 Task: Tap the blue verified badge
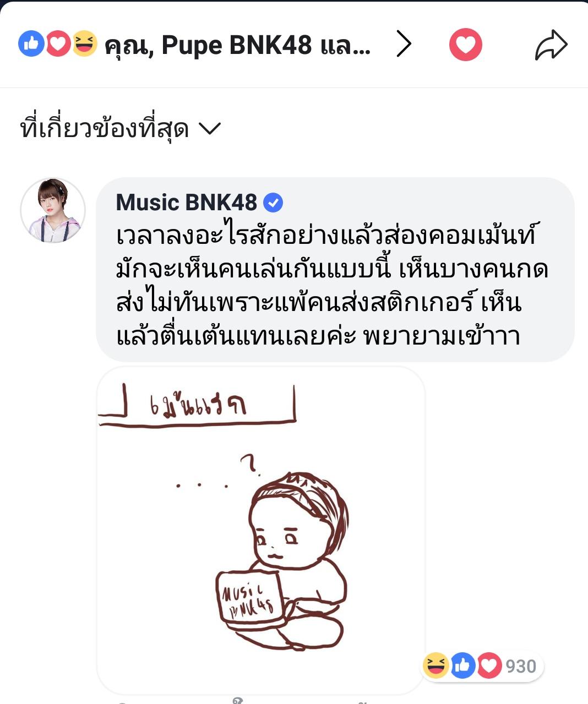(x=273, y=203)
